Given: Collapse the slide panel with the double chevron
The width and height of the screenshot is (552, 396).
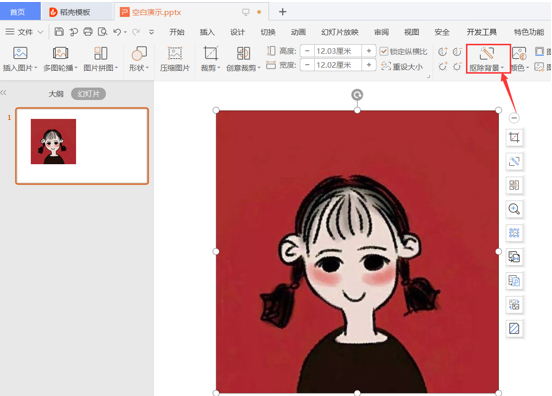Looking at the screenshot, I should [x=4, y=93].
